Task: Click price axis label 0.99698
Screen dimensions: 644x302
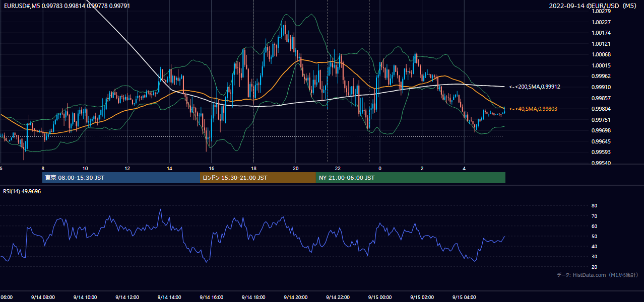Action: point(602,130)
